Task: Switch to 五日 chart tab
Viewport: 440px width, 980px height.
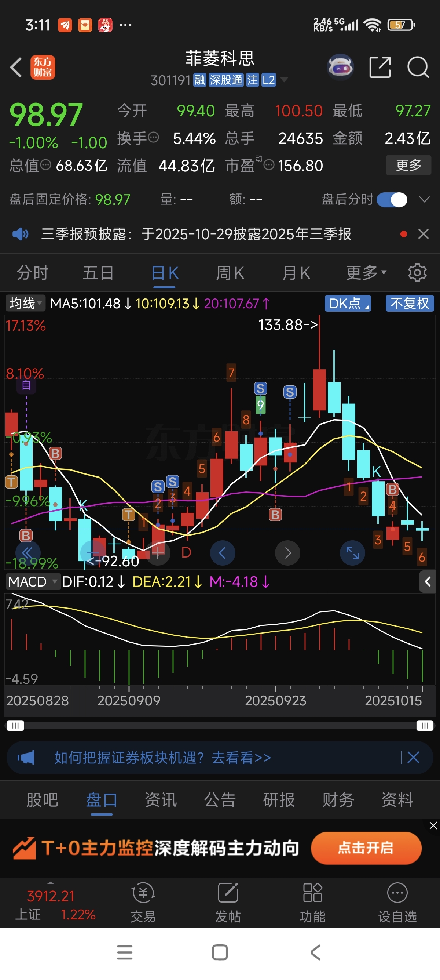Action: click(x=98, y=273)
